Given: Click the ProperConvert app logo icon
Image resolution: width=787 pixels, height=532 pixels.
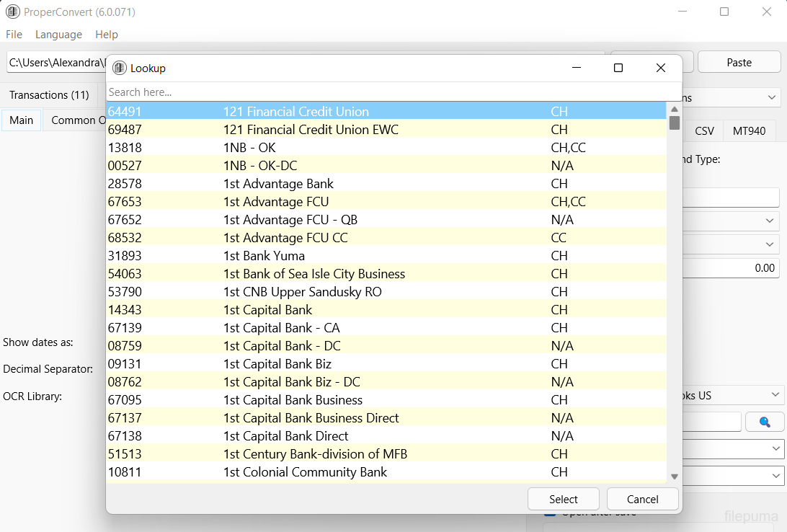Looking at the screenshot, I should (12, 12).
